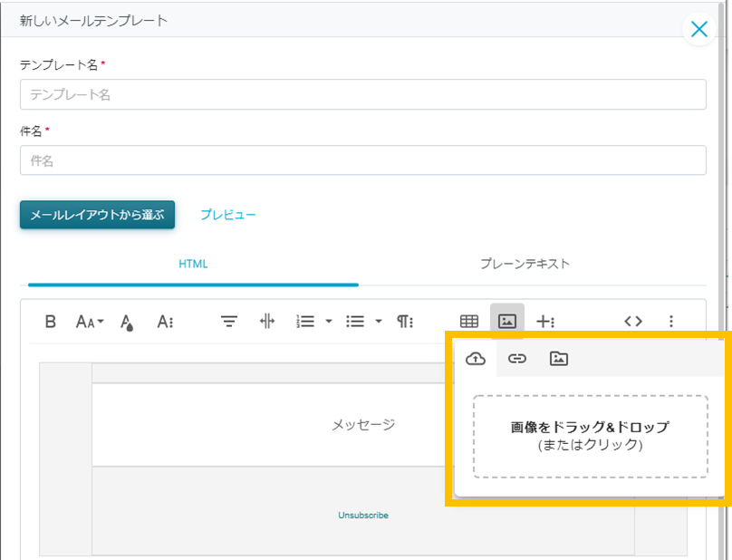Switch to the code view
Image resolution: width=732 pixels, height=560 pixels.
point(633,322)
